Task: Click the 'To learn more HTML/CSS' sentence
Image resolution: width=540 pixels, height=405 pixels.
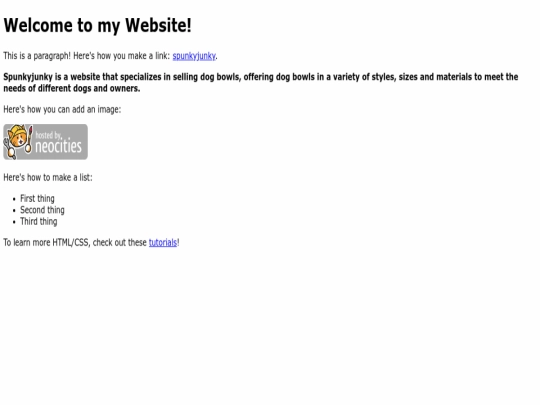Action: (x=91, y=242)
